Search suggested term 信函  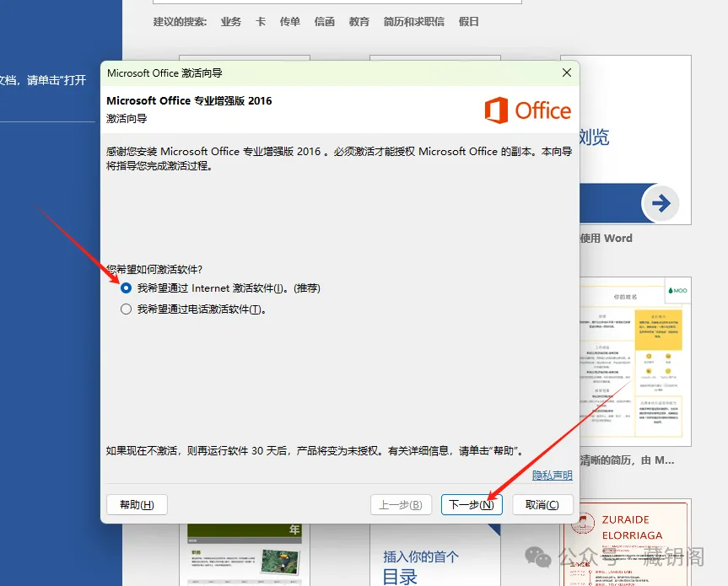pos(325,22)
